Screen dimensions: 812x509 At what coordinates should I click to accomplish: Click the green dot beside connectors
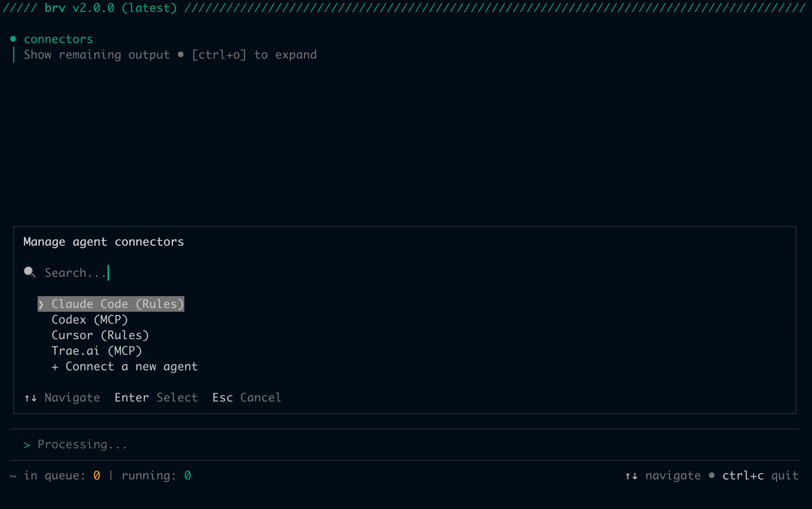click(13, 39)
